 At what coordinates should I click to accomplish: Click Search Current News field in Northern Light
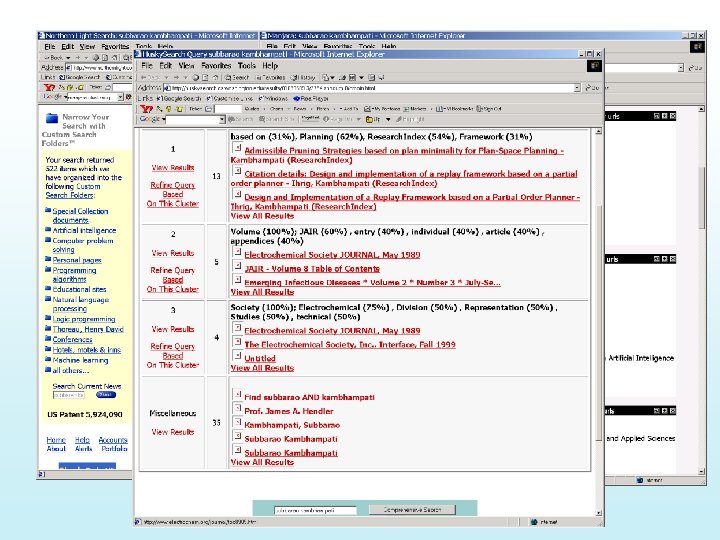pyautogui.click(x=69, y=395)
